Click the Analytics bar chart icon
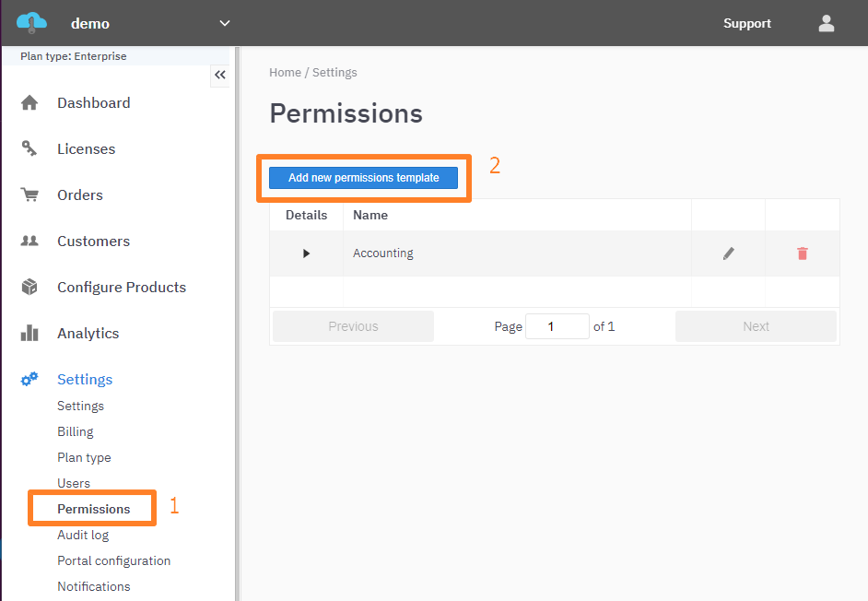868x601 pixels. (x=29, y=334)
